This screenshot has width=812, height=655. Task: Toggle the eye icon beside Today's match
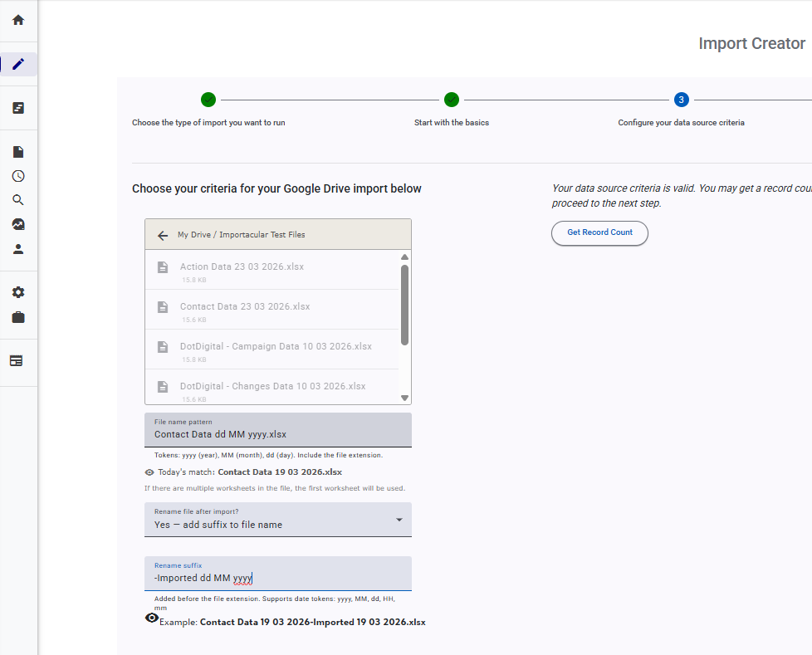click(x=149, y=472)
